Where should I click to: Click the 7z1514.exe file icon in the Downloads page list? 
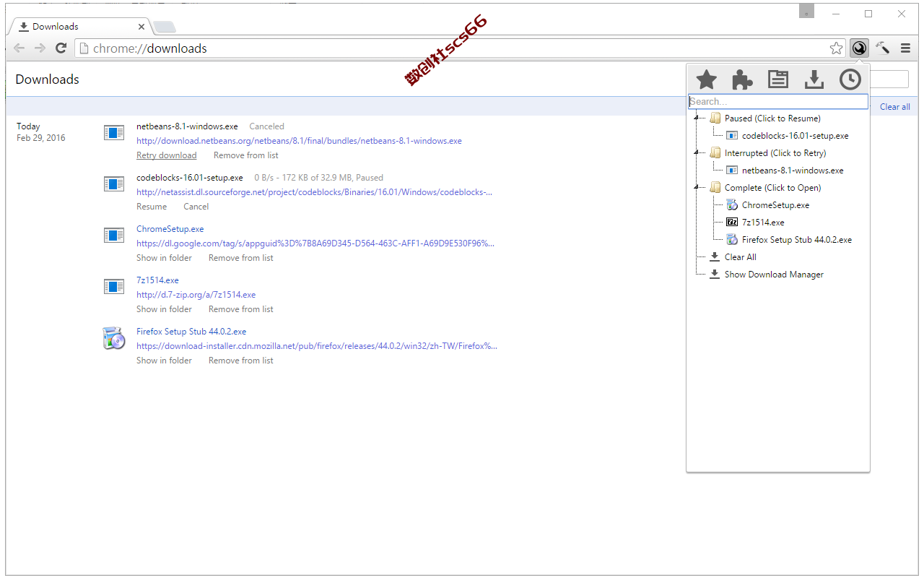114,287
